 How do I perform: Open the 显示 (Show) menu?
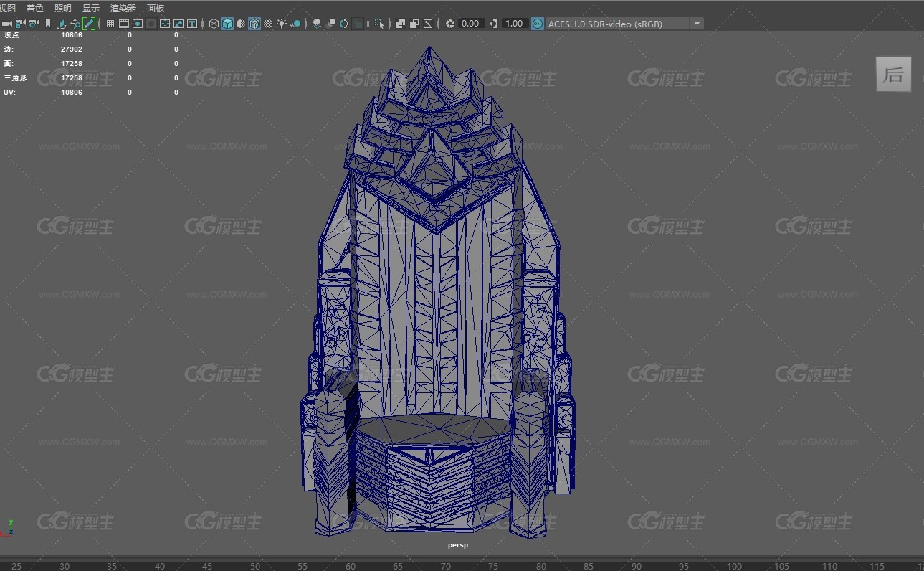(91, 8)
